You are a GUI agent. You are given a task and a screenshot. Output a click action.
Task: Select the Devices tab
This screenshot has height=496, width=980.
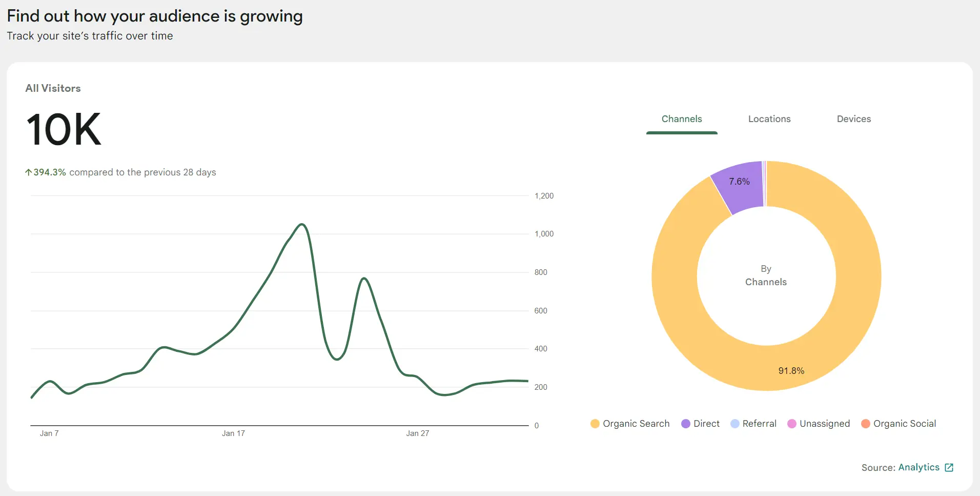853,119
